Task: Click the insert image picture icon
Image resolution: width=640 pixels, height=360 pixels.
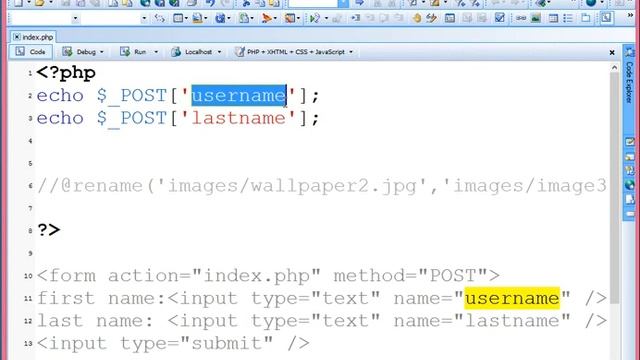Action: coord(536,18)
